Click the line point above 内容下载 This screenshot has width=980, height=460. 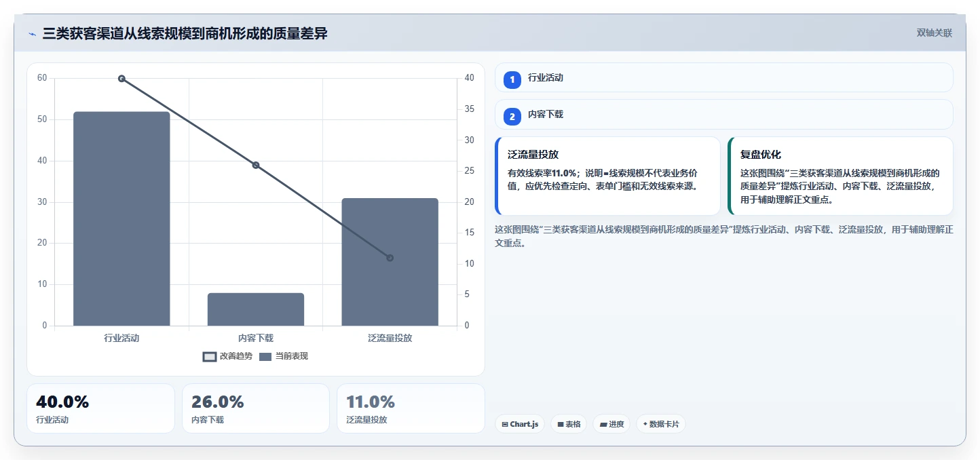coord(256,165)
